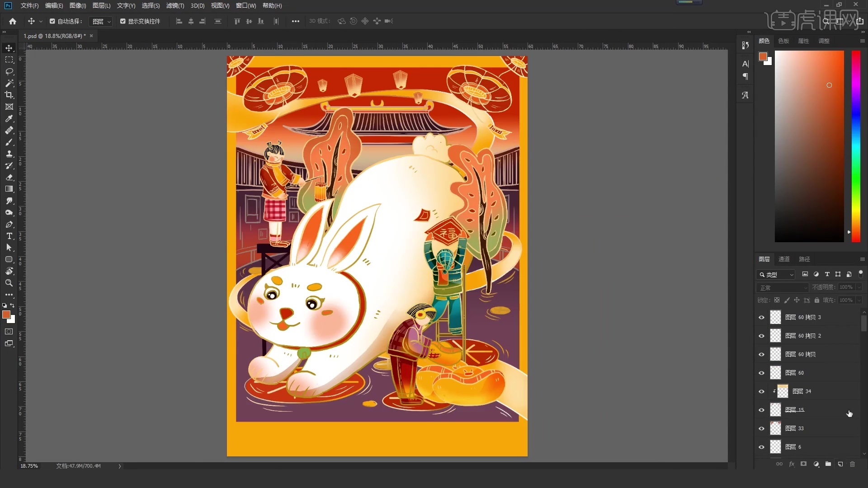Align left edges button
Viewport: 868px width, 488px height.
pyautogui.click(x=179, y=21)
